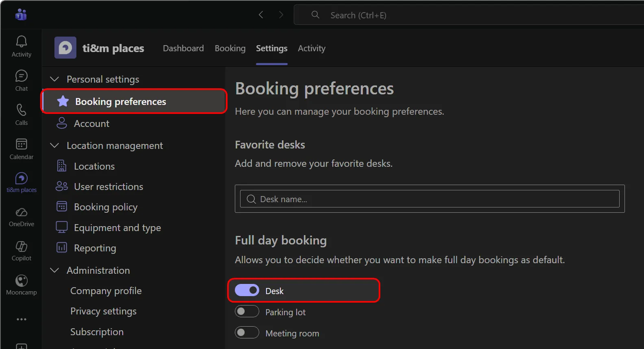Viewport: 644px width, 349px height.
Task: Open Mooncamp app in the rail
Action: pyautogui.click(x=22, y=285)
